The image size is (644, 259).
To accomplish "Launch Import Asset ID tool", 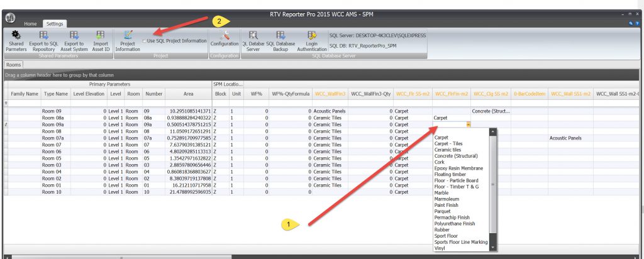I will [100, 36].
